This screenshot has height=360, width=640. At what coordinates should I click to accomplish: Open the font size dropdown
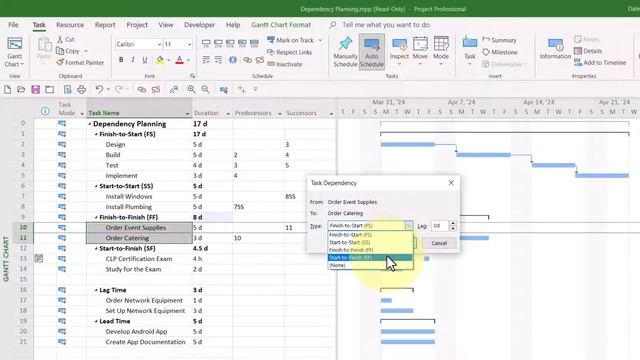click(189, 44)
